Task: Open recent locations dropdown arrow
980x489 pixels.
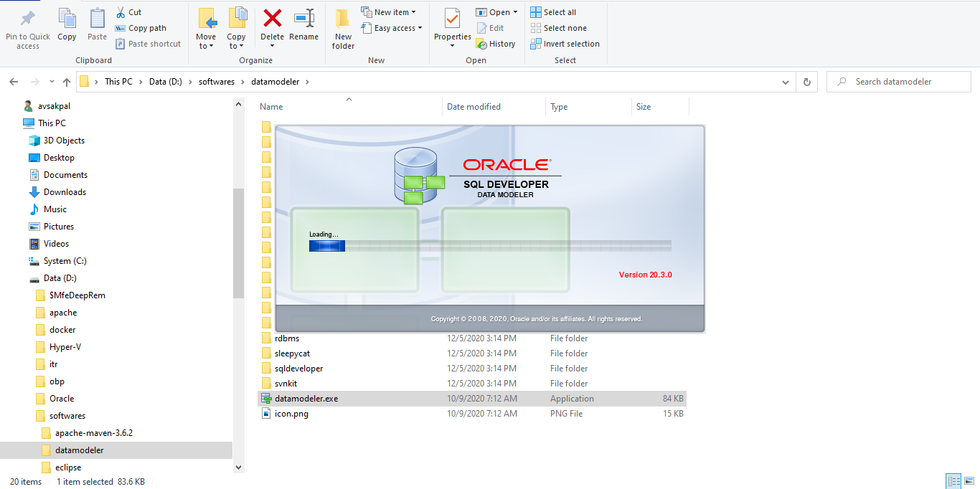Action: point(52,82)
